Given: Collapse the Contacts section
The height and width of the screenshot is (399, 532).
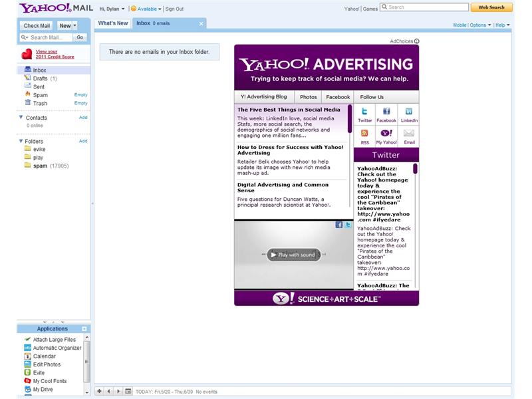Looking at the screenshot, I should click(x=21, y=117).
